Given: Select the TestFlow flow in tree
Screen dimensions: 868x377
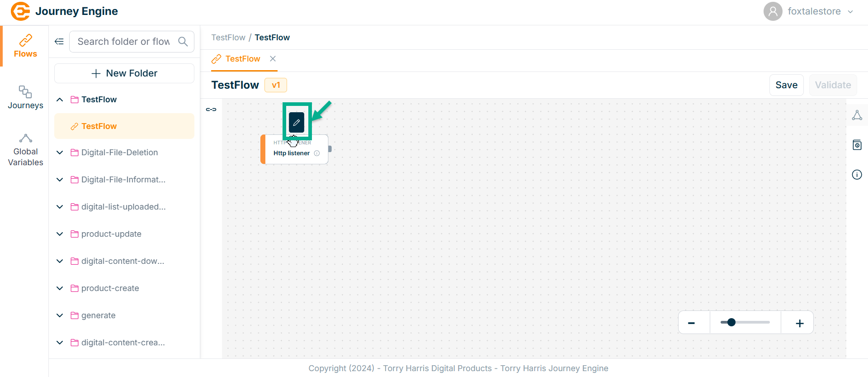Looking at the screenshot, I should coord(99,126).
